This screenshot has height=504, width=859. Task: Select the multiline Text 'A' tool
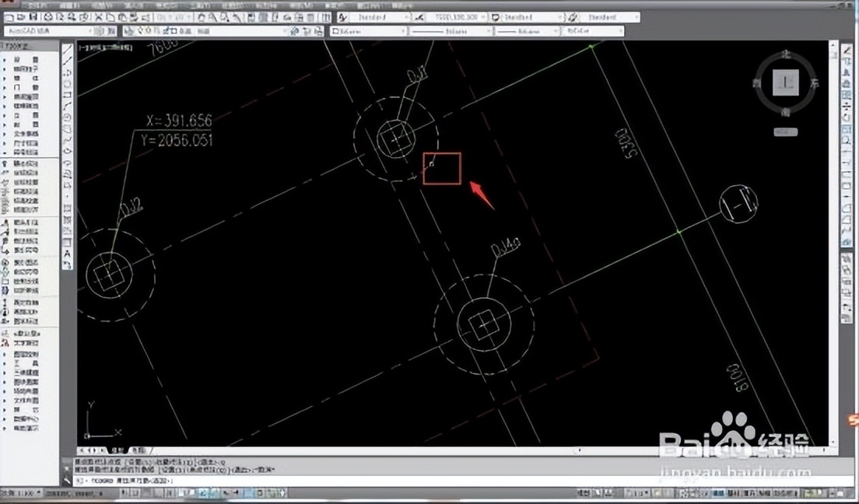68,253
